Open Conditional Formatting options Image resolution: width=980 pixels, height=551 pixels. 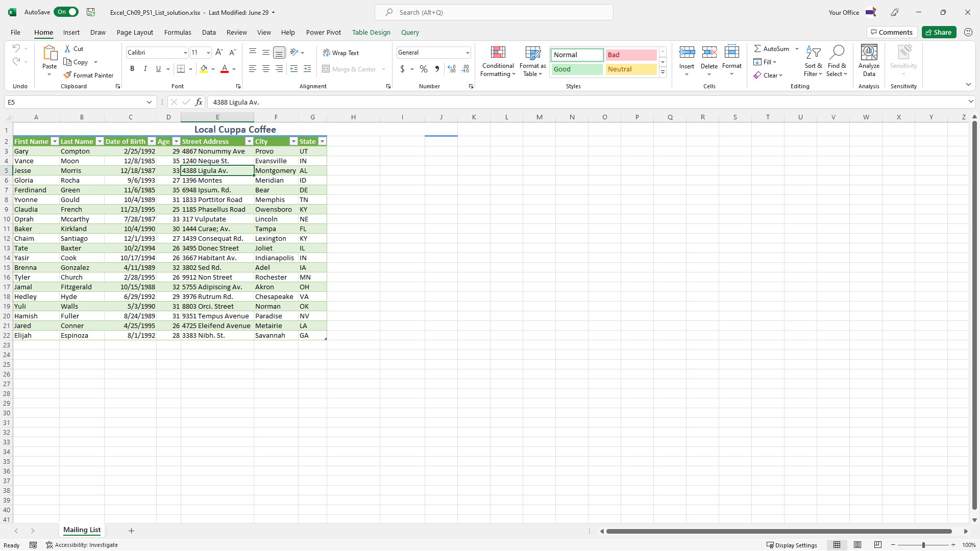[498, 61]
